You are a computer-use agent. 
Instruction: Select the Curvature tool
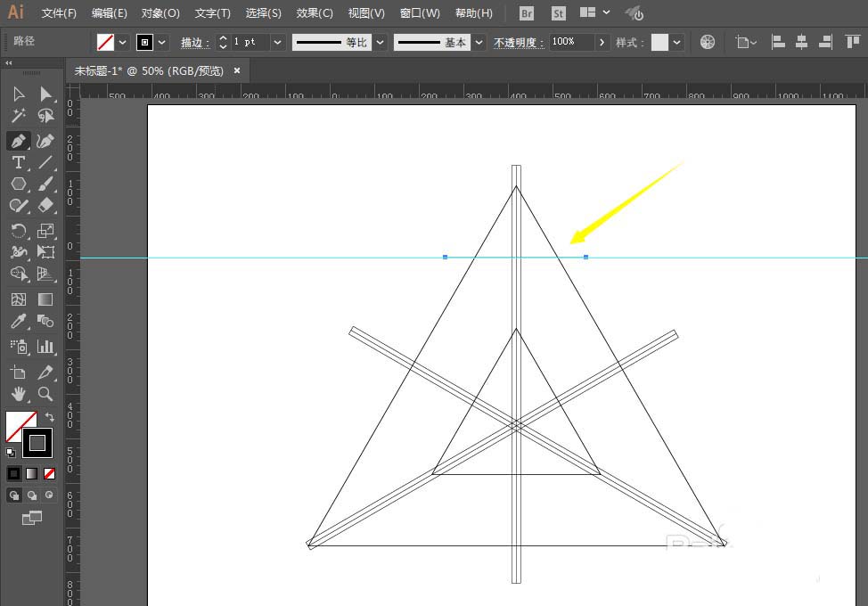click(45, 141)
